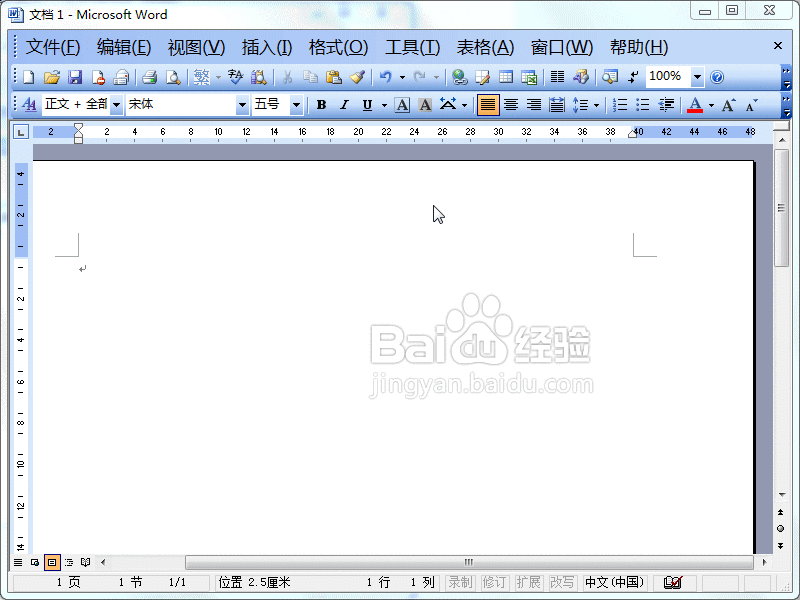
Task: Open the 工具(T) menu
Action: click(x=412, y=47)
